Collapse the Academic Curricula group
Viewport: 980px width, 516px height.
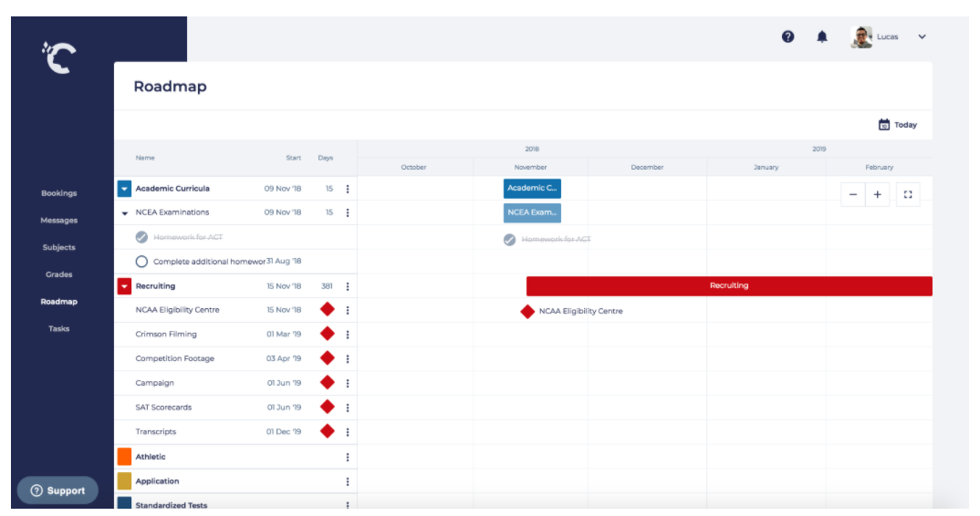click(x=125, y=189)
